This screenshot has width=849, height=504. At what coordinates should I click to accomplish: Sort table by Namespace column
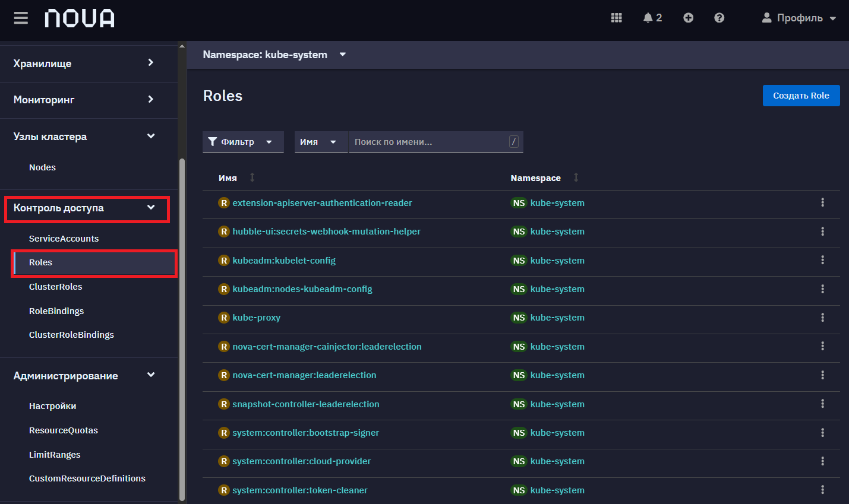point(544,177)
